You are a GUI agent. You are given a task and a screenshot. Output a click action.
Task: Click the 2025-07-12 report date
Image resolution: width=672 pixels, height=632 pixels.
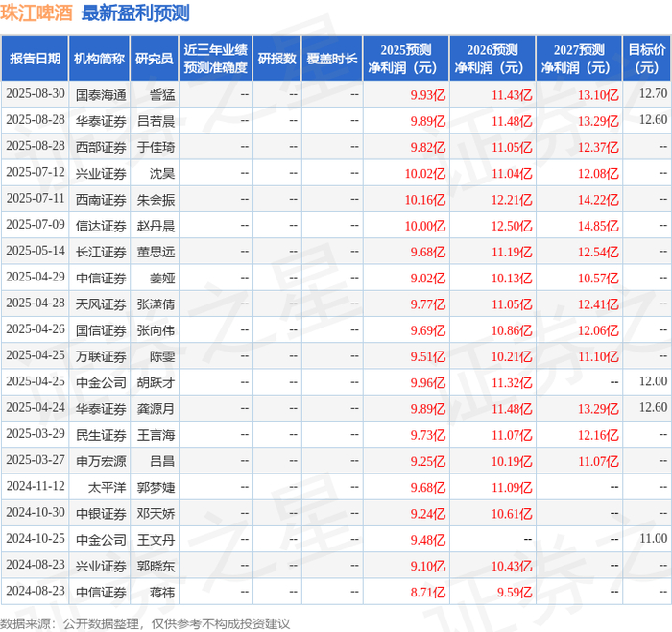pyautogui.click(x=36, y=172)
